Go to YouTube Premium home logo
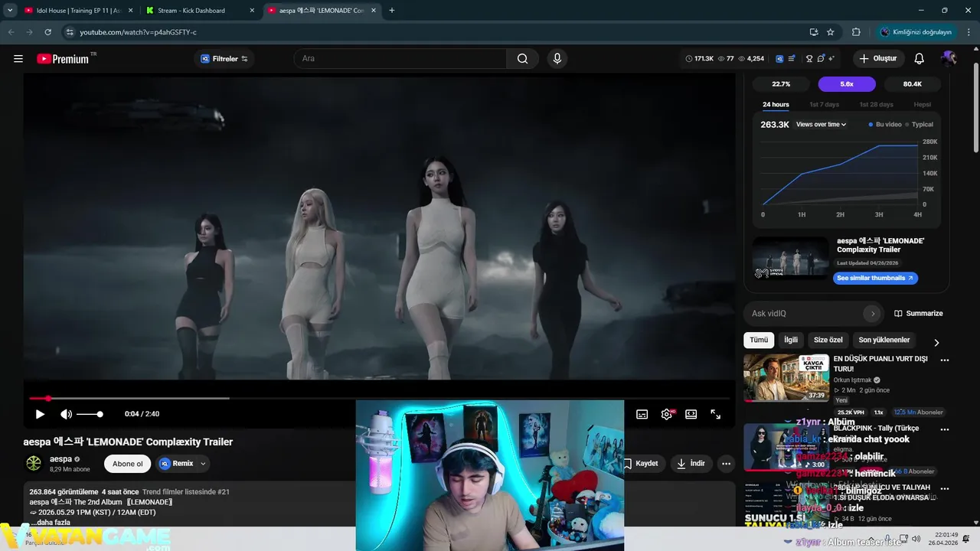The image size is (980, 551). coord(63,59)
